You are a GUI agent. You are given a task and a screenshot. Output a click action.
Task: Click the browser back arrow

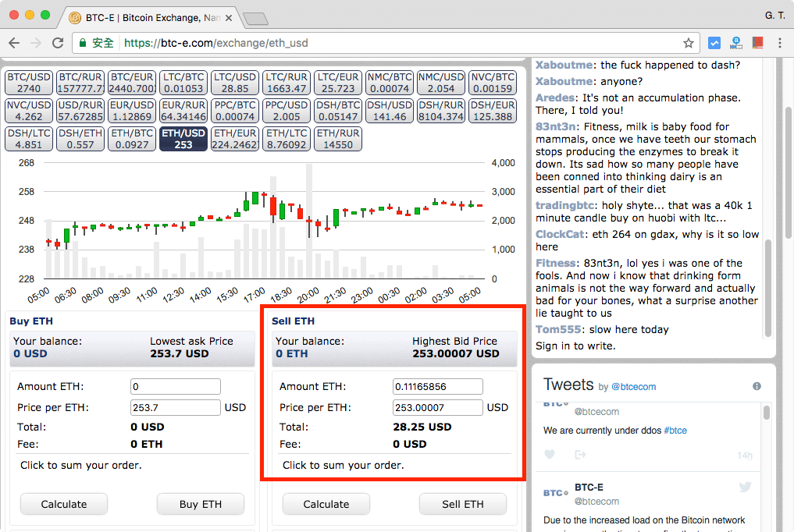15,43
